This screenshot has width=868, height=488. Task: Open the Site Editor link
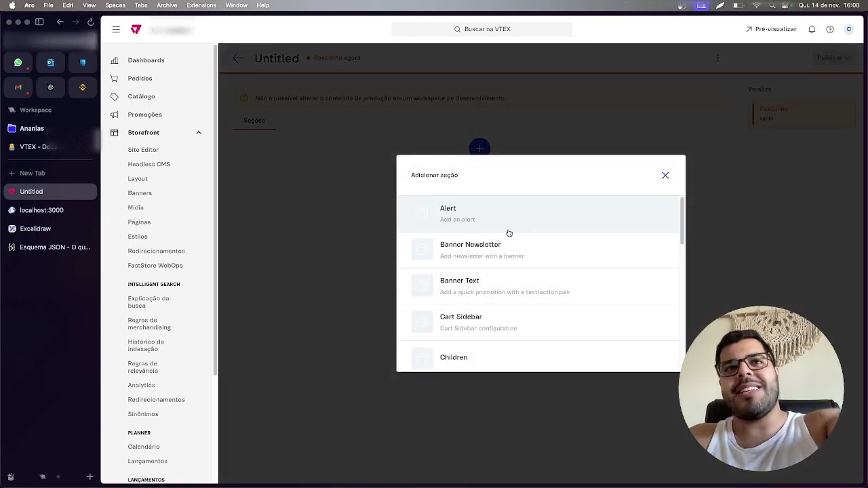click(143, 150)
